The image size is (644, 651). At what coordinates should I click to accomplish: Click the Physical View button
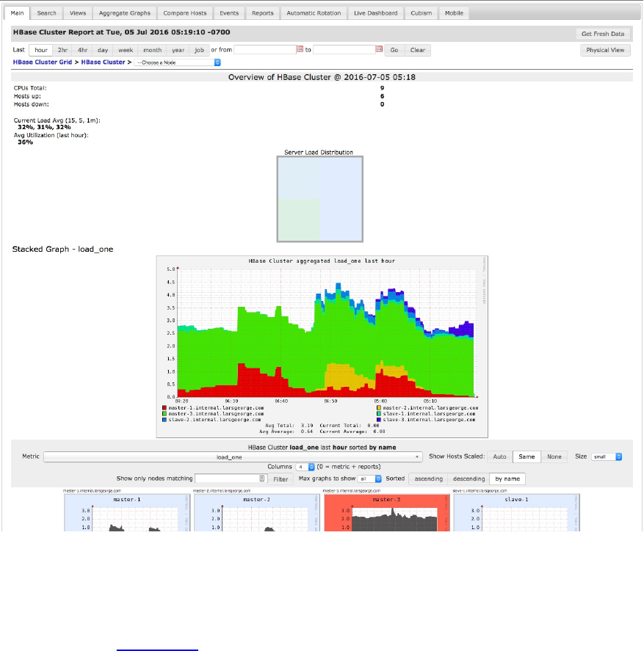(605, 50)
